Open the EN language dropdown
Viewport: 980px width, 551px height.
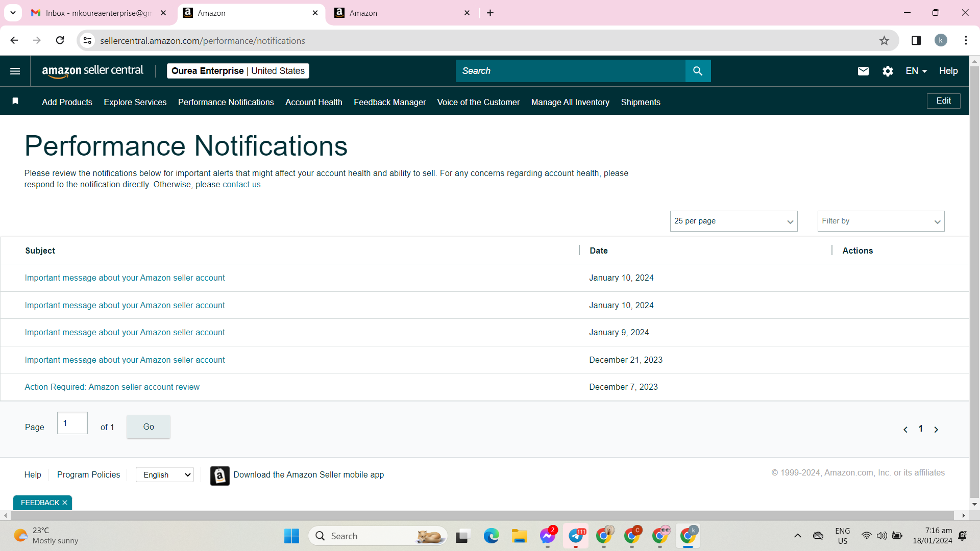(x=916, y=71)
